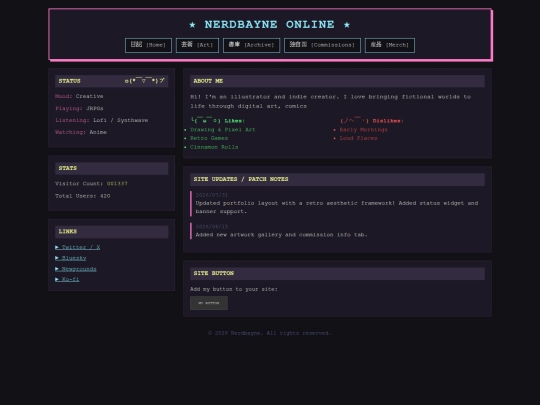Click the STATS panel heading
This screenshot has width=540, height=405.
(68, 168)
